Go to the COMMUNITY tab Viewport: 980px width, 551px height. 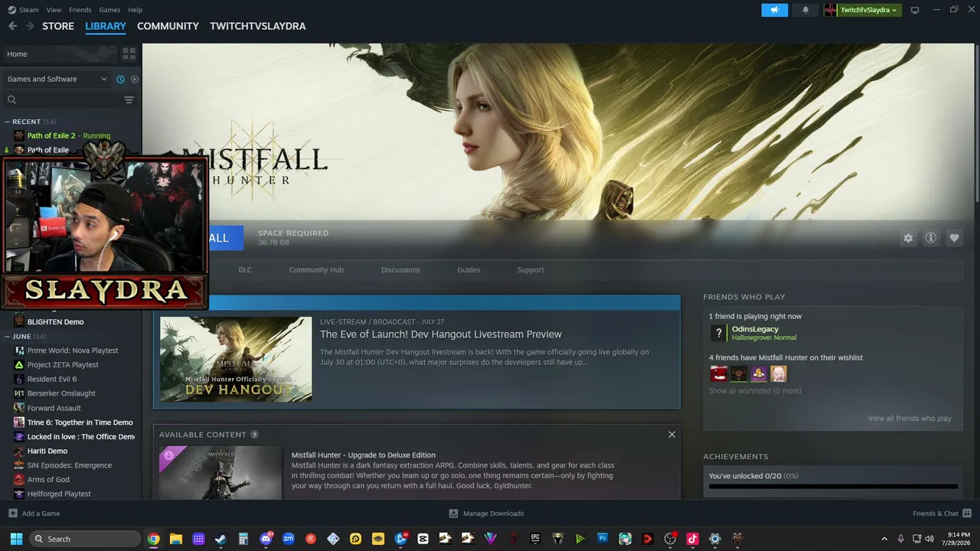click(x=168, y=26)
